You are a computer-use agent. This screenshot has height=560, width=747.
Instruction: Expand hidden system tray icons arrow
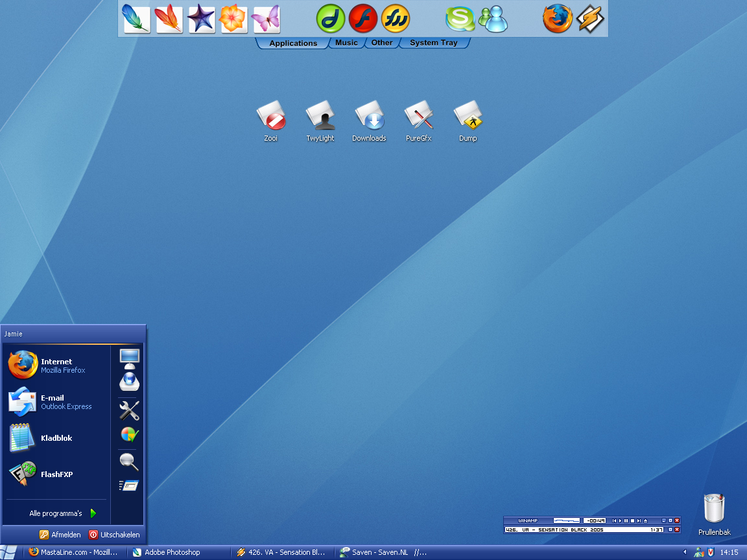tap(685, 552)
